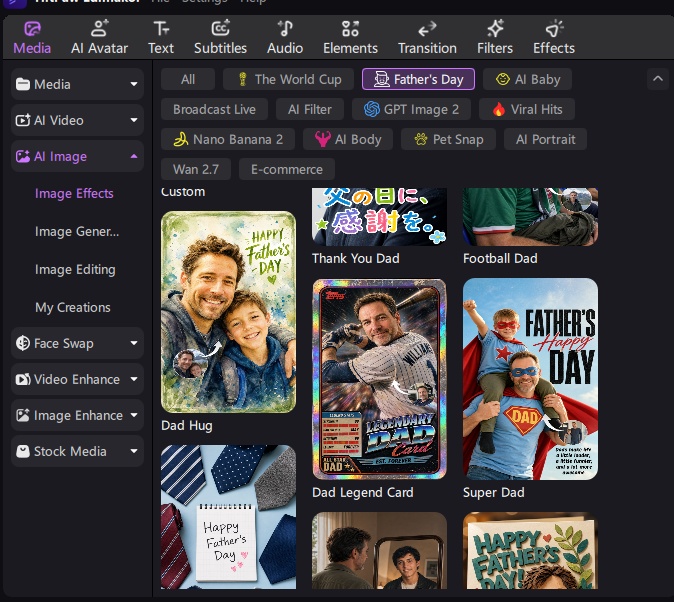674x602 pixels.
Task: Open Image Editing in sidebar
Action: [x=75, y=269]
